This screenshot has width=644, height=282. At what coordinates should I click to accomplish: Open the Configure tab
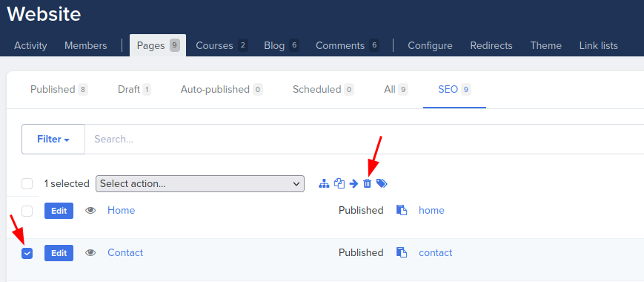coord(430,45)
